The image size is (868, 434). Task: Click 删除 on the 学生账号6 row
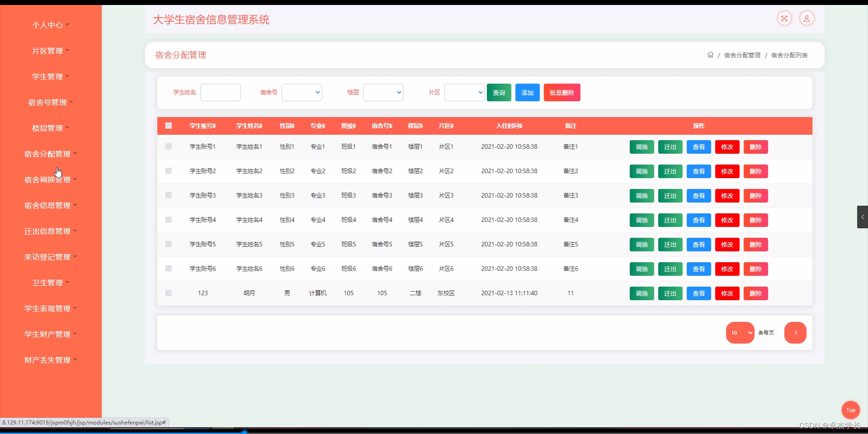[755, 269]
